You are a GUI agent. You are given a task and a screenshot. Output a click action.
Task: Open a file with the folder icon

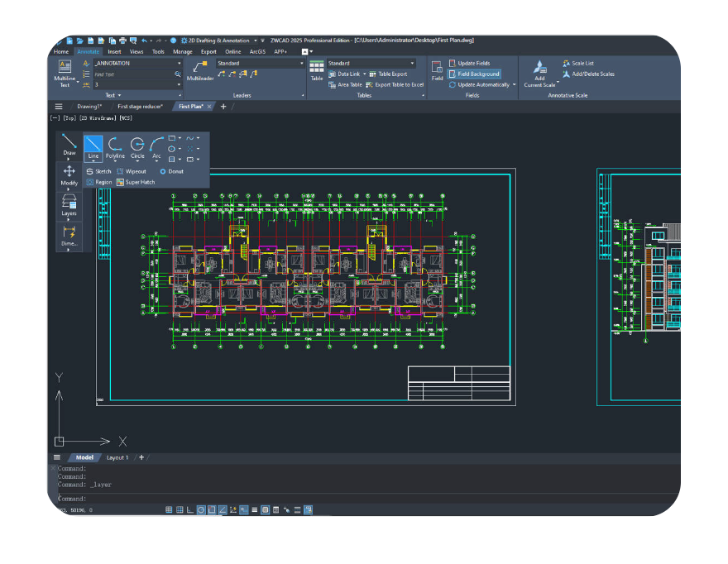point(80,41)
